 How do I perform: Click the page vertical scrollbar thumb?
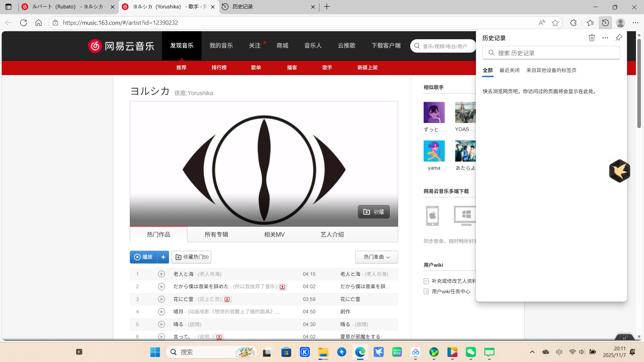[x=639, y=83]
